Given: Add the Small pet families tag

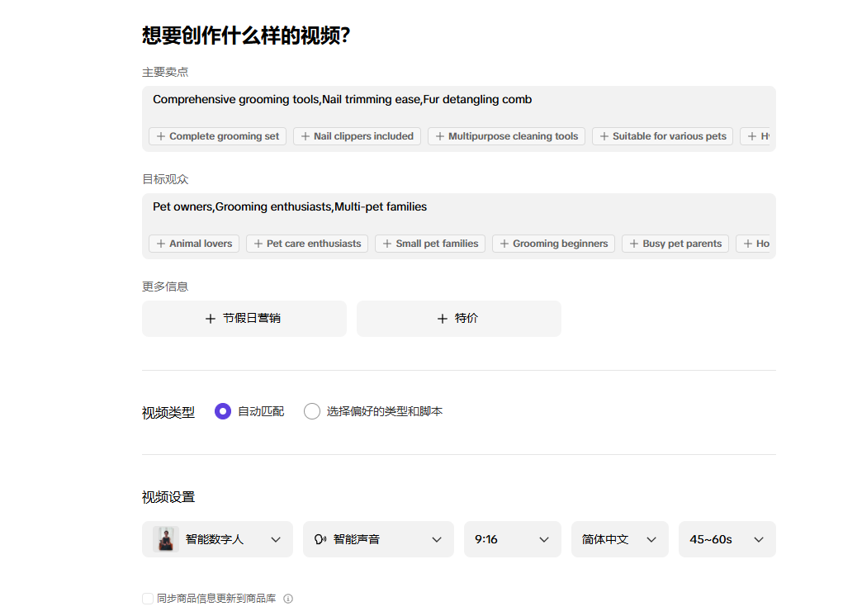Looking at the screenshot, I should coord(430,244).
